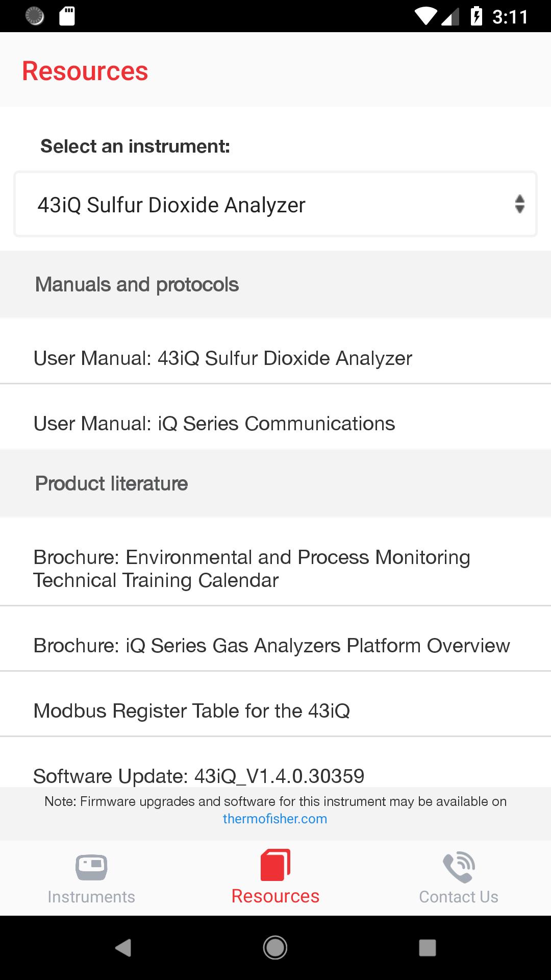The image size is (551, 980).
Task: Open iQ Series Gas Analyzers Platform Overview
Action: 275,646
